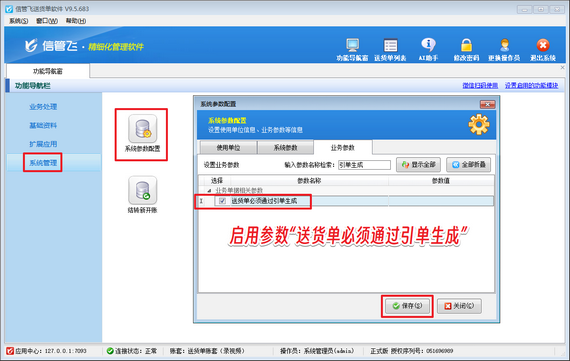Click the orange gear icon in dialog header
This screenshot has height=361, width=570.
[x=479, y=124]
